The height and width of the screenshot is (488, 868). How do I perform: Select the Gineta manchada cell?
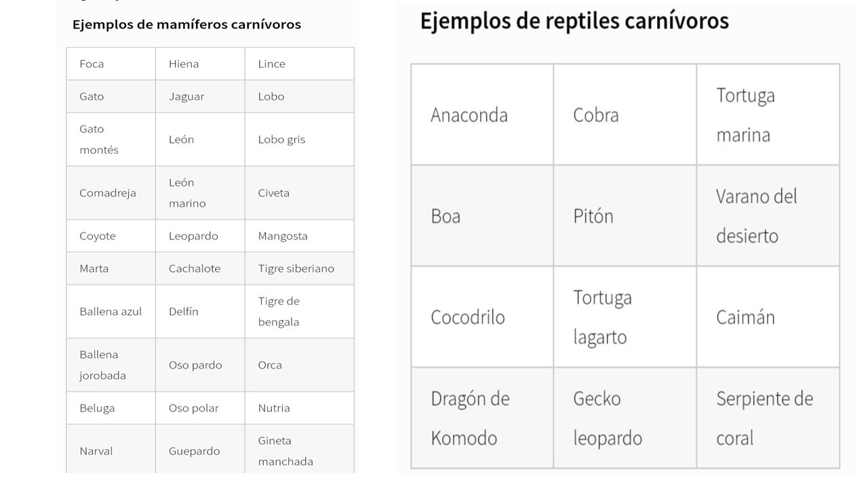[299, 449]
